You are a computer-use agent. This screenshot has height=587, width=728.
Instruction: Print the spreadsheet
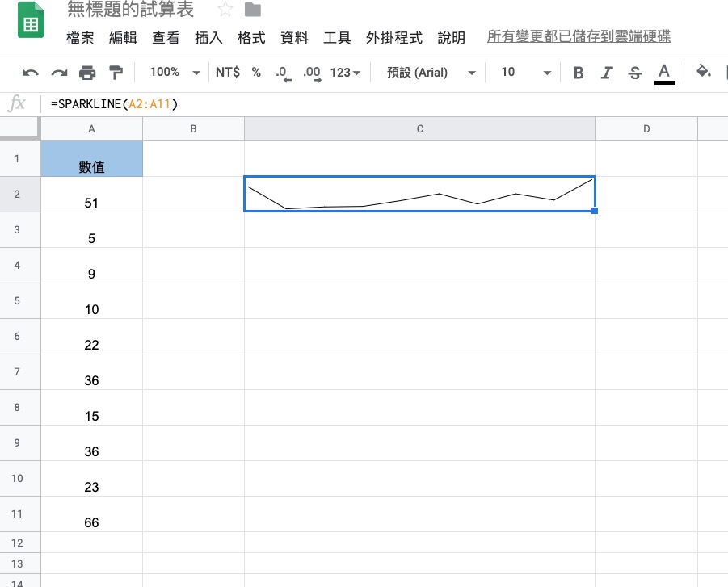pos(87,73)
